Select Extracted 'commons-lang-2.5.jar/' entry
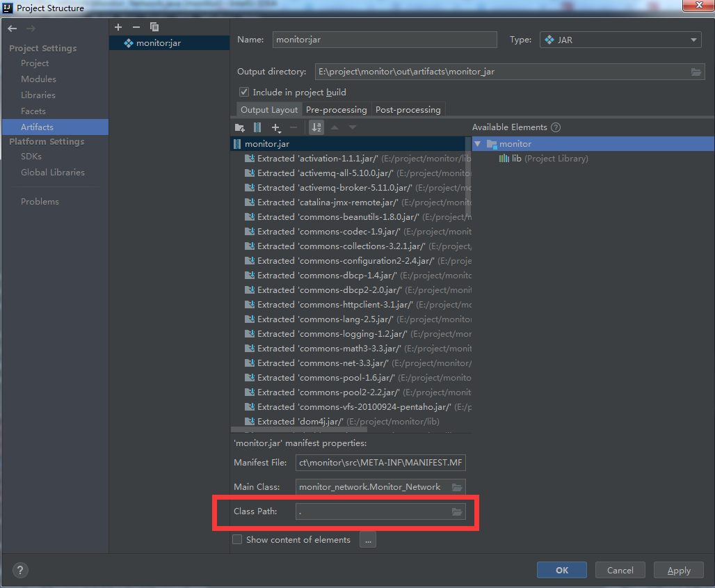 click(x=357, y=319)
